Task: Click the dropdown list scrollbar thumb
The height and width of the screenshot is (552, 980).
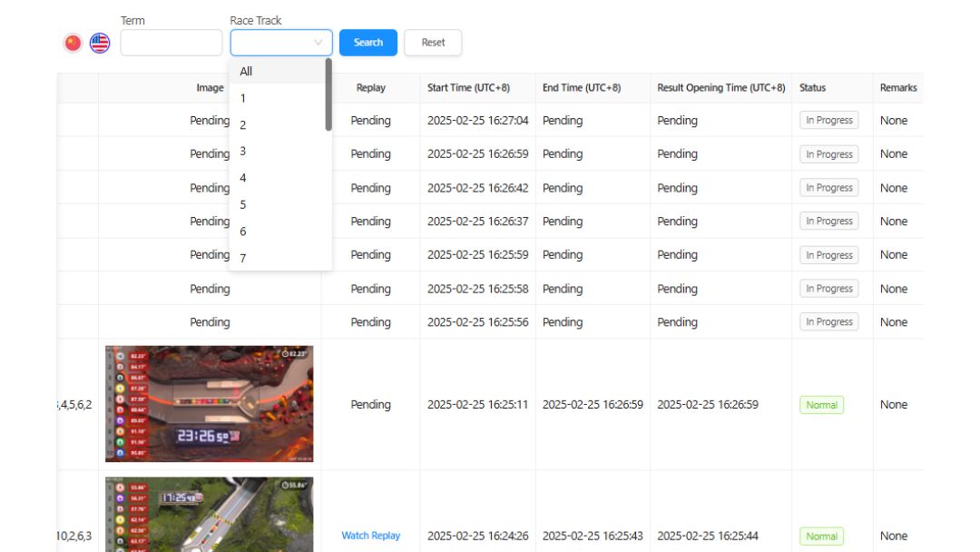Action: tap(328, 95)
